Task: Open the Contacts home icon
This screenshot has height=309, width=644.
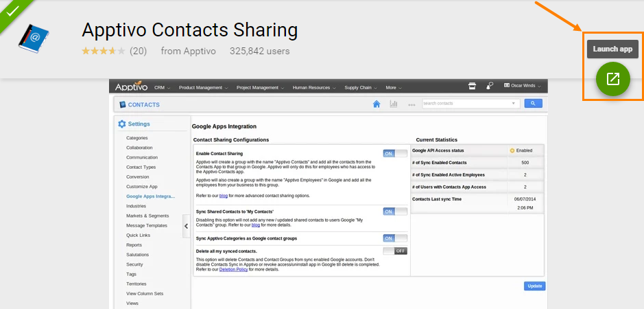Action: (x=376, y=104)
